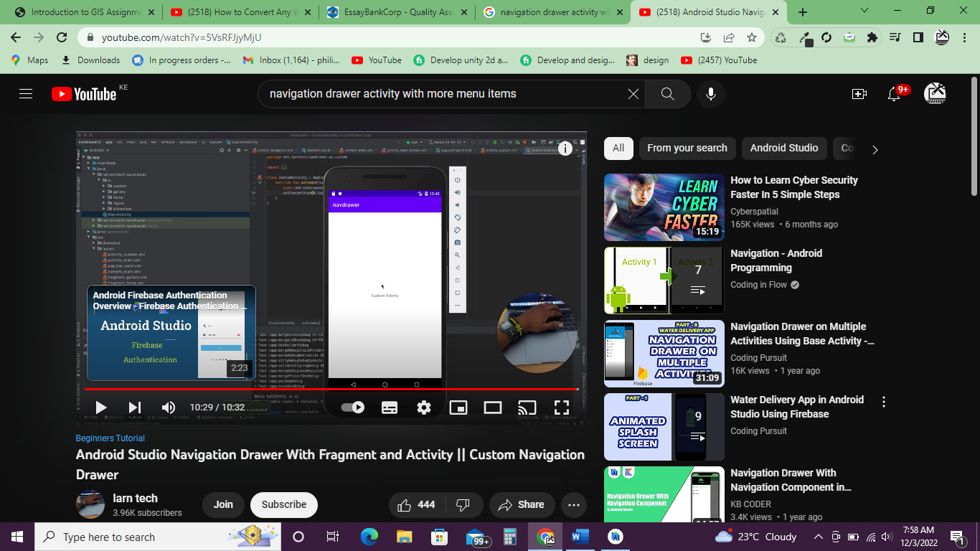Switch to miniplayer
Viewport: 980px width, 551px height.
click(458, 408)
